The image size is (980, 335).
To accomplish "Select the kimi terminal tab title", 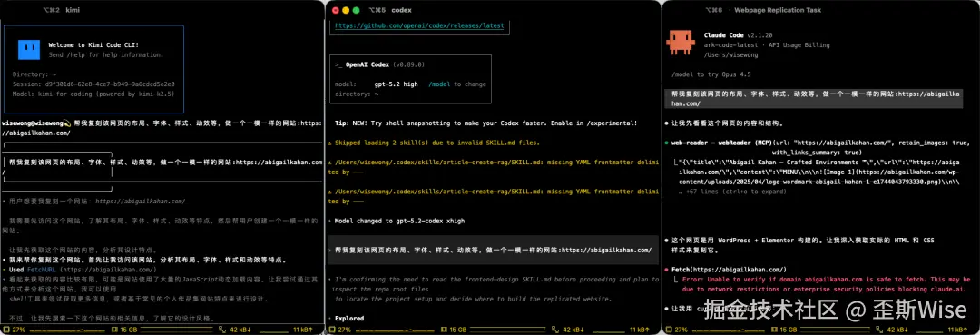I will (73, 10).
